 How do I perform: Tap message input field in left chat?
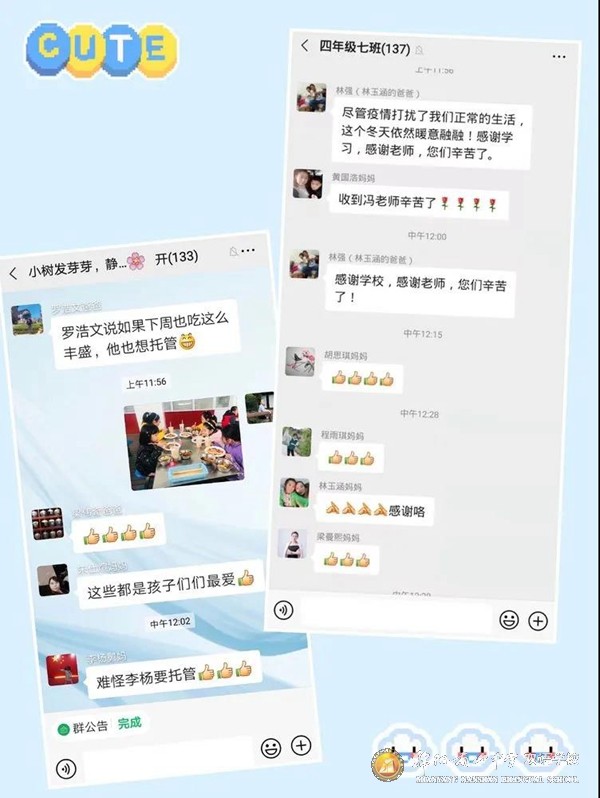[167, 756]
